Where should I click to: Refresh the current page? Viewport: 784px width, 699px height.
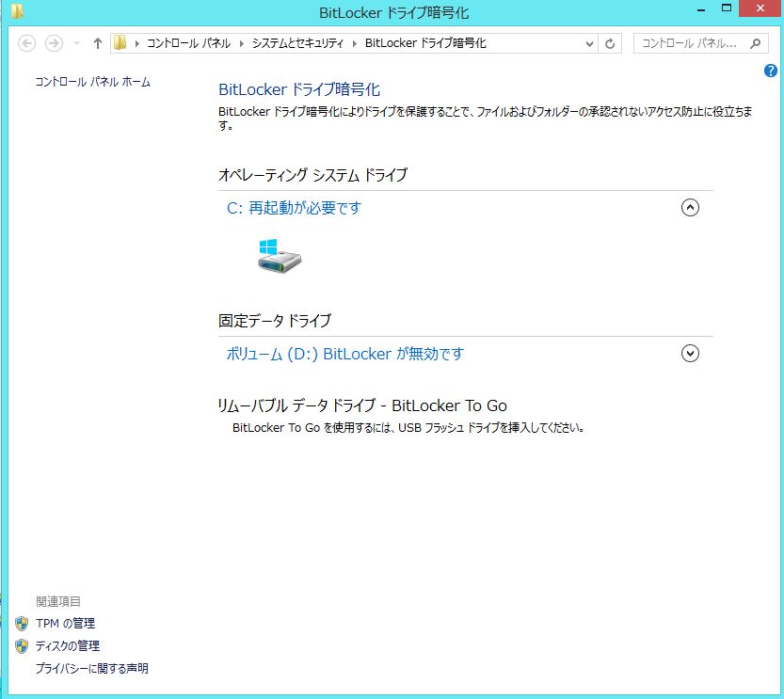[610, 44]
